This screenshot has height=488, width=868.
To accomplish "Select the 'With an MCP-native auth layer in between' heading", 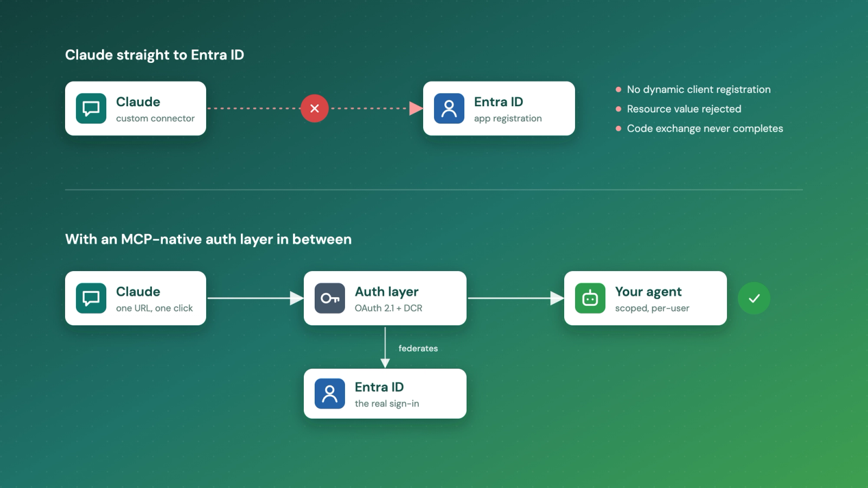I will pyautogui.click(x=208, y=239).
